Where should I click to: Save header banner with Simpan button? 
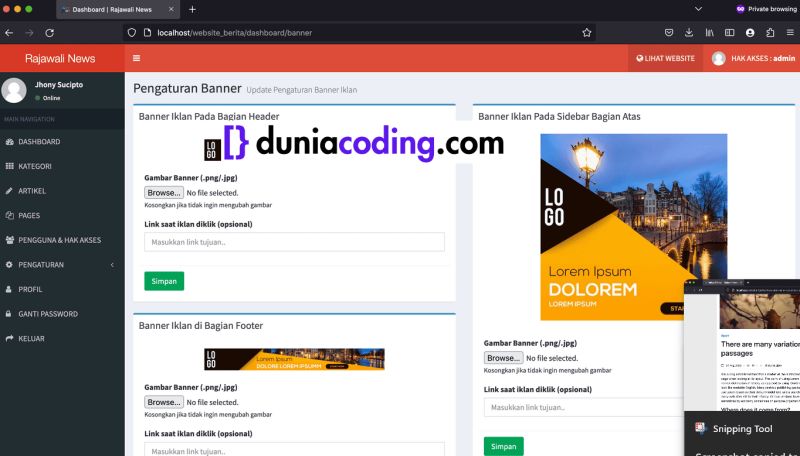[x=164, y=281]
